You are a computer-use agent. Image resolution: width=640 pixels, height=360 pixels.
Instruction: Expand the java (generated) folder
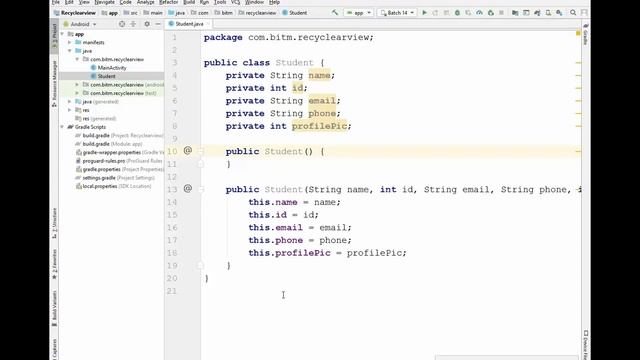tap(70, 102)
